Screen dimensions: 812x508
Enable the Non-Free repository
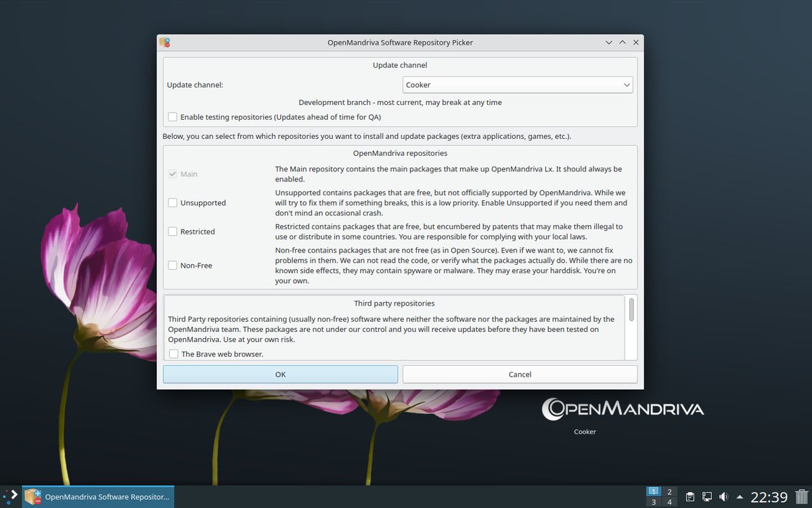click(x=173, y=266)
